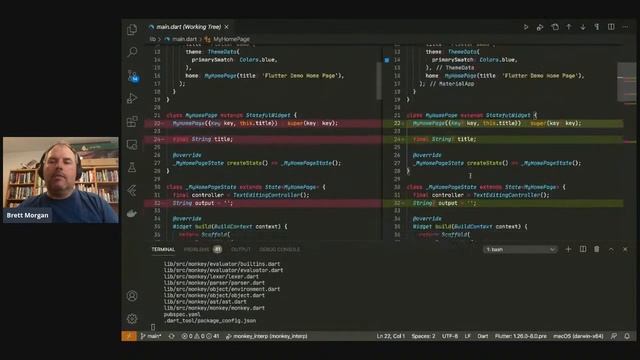Go to next change arrow down
This screenshot has width=640, height=360.
click(x=583, y=27)
